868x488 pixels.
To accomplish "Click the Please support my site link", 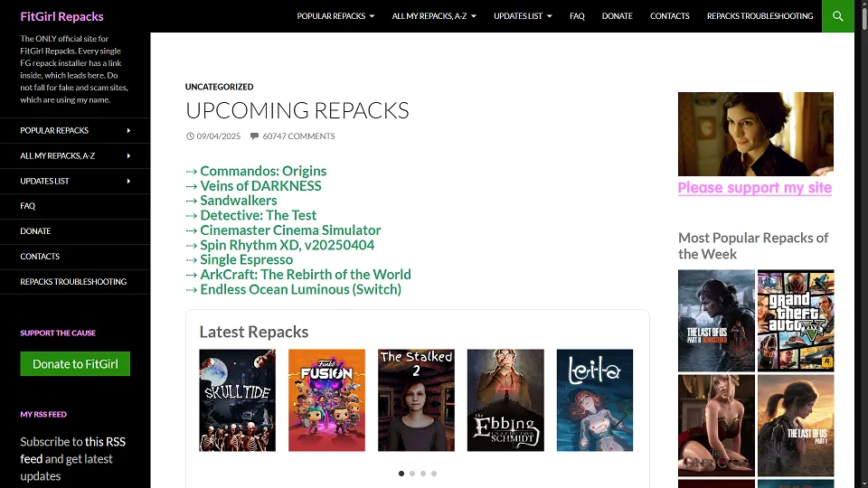I will click(x=754, y=188).
